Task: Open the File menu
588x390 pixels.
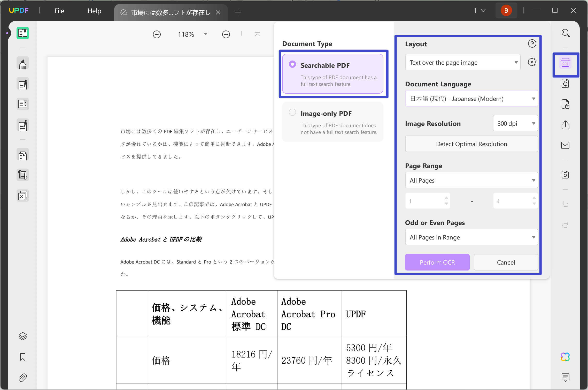Action: point(59,11)
